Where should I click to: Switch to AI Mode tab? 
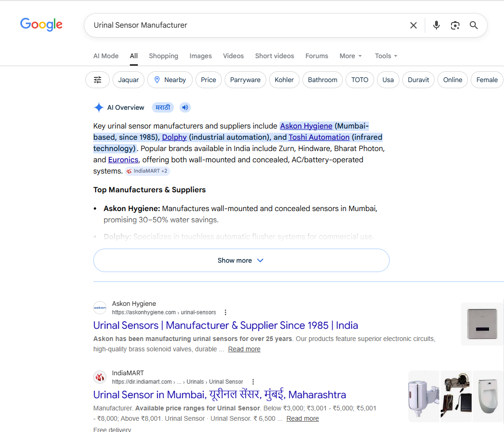(106, 56)
